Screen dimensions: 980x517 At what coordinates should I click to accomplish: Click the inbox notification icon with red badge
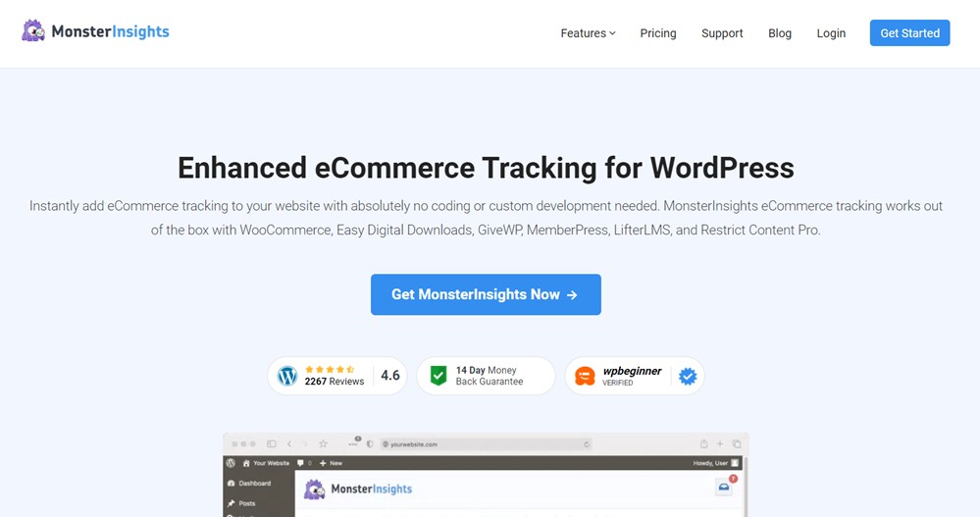click(724, 487)
